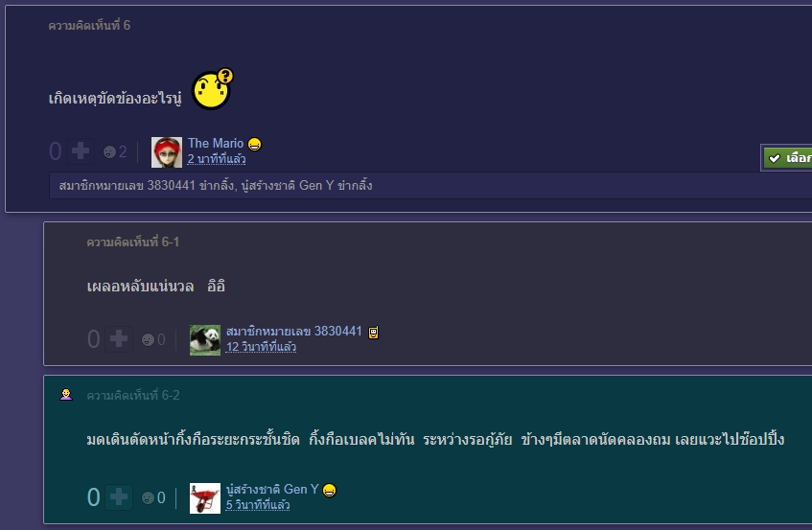Open นู๋สร้างชาติ Gen Y profile link

(272, 489)
